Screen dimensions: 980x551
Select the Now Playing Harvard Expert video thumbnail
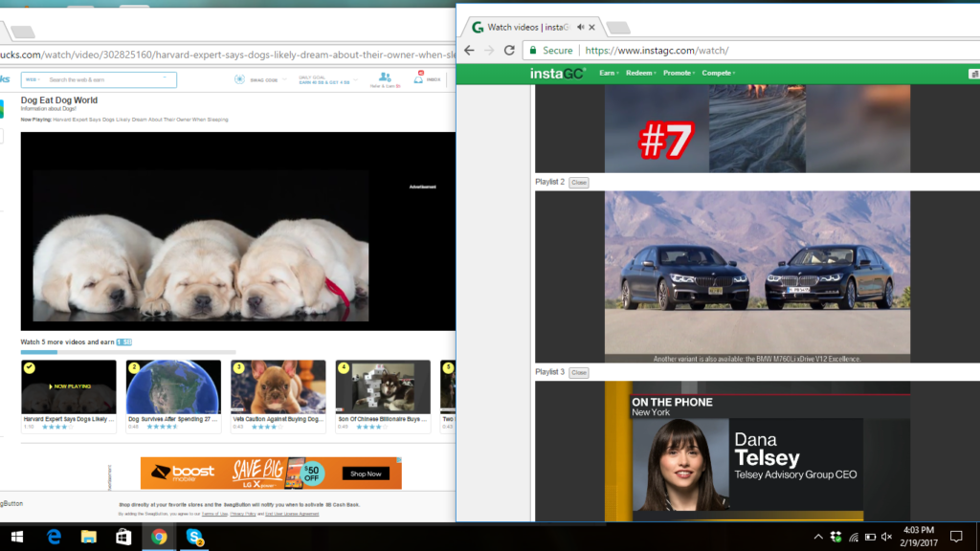tap(69, 386)
